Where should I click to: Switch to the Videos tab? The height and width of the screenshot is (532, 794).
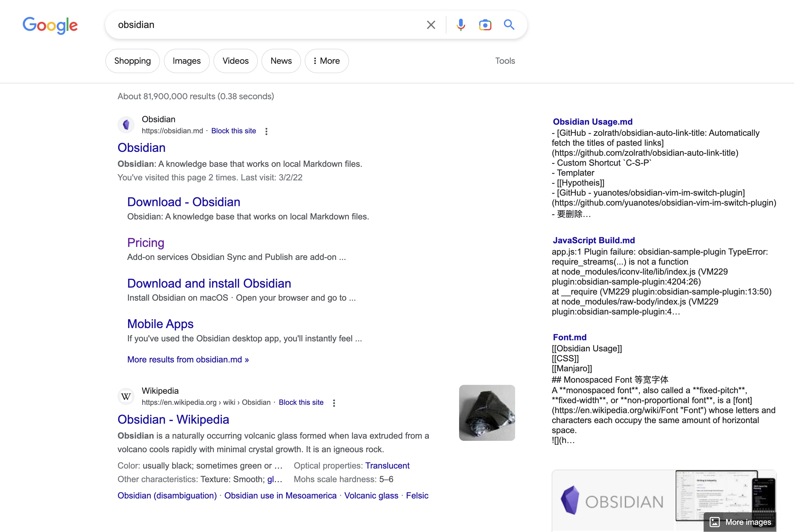[235, 61]
